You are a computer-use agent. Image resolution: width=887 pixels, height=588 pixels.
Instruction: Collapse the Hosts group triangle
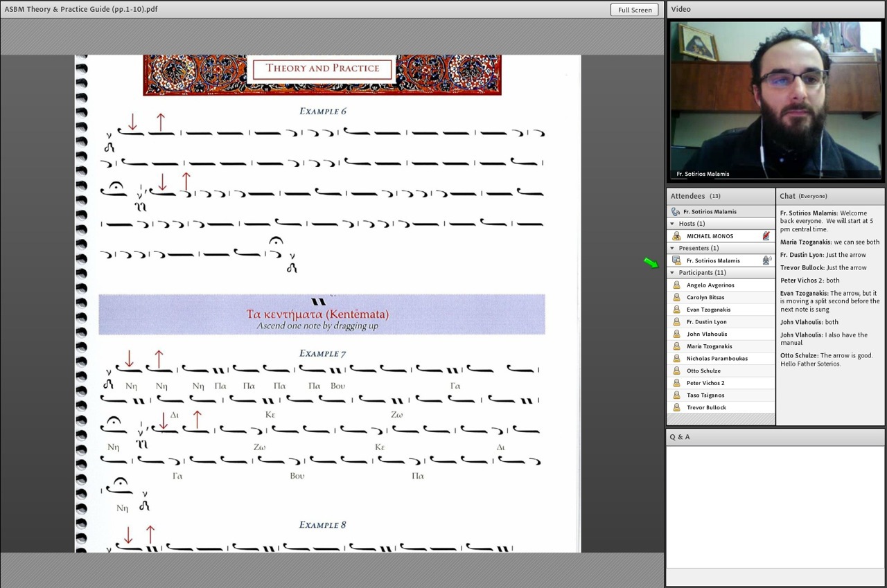[x=672, y=224]
